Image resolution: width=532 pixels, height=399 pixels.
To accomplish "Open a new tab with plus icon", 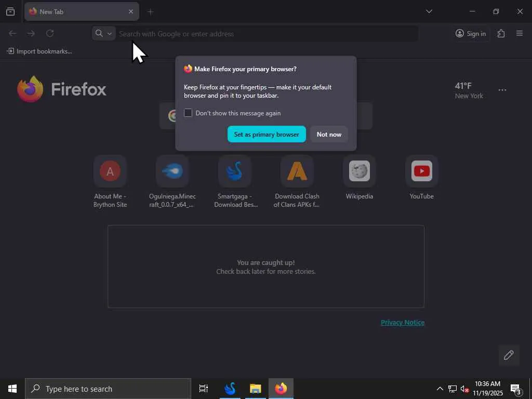I will pyautogui.click(x=151, y=12).
